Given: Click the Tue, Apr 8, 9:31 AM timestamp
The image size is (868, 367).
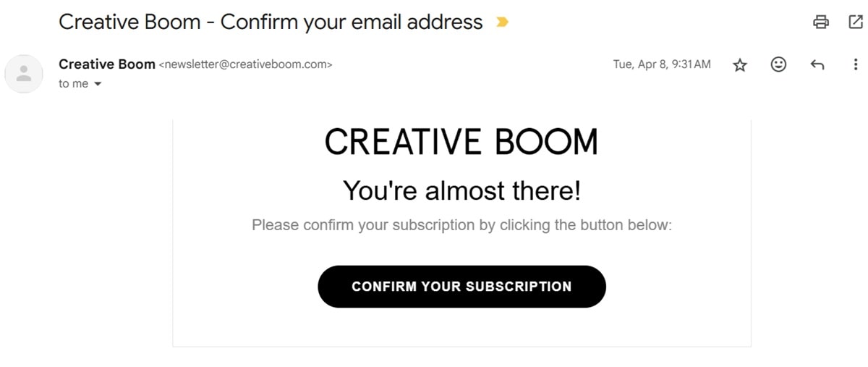Looking at the screenshot, I should [662, 64].
